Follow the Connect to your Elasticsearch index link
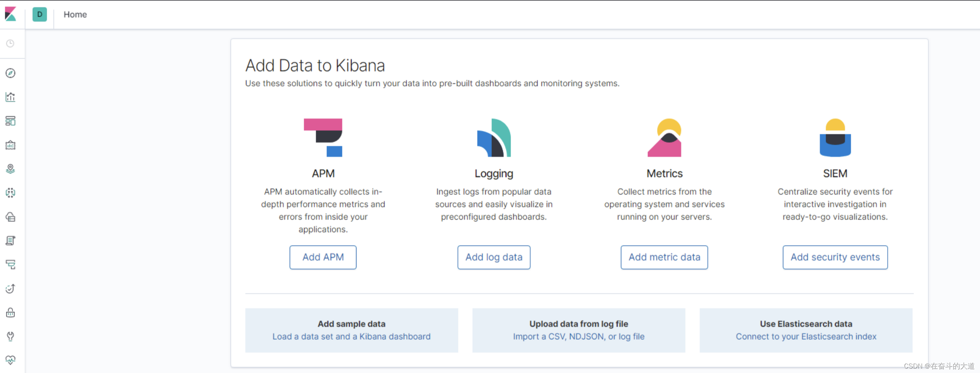The image size is (980, 373). (x=806, y=336)
